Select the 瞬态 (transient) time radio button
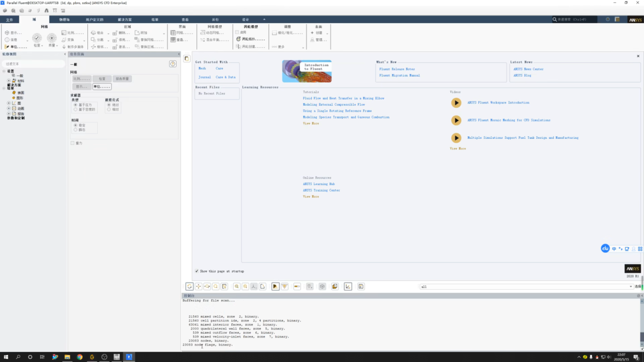 tap(75, 130)
